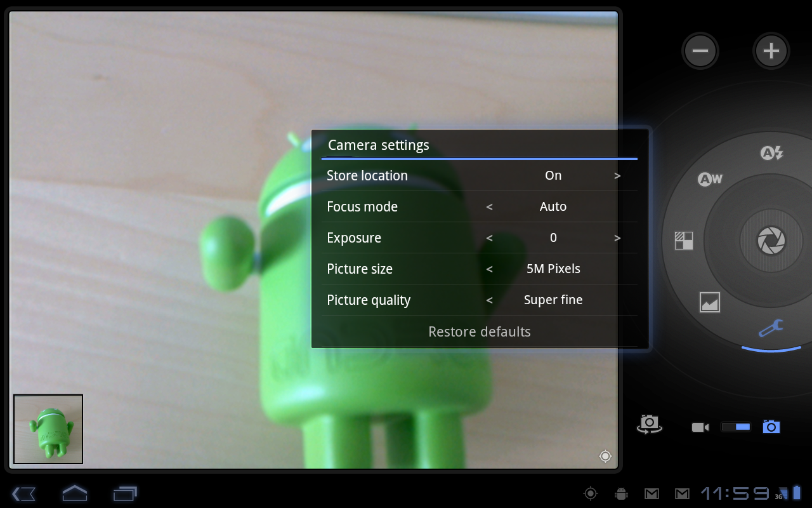812x508 pixels.
Task: Select the Picture quality label
Action: (369, 300)
